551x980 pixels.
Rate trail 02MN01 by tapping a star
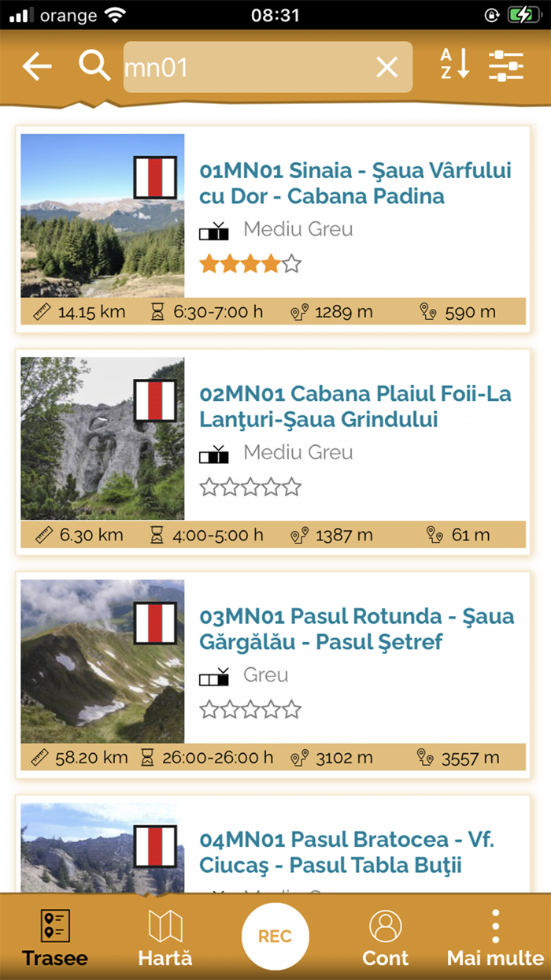click(x=250, y=487)
